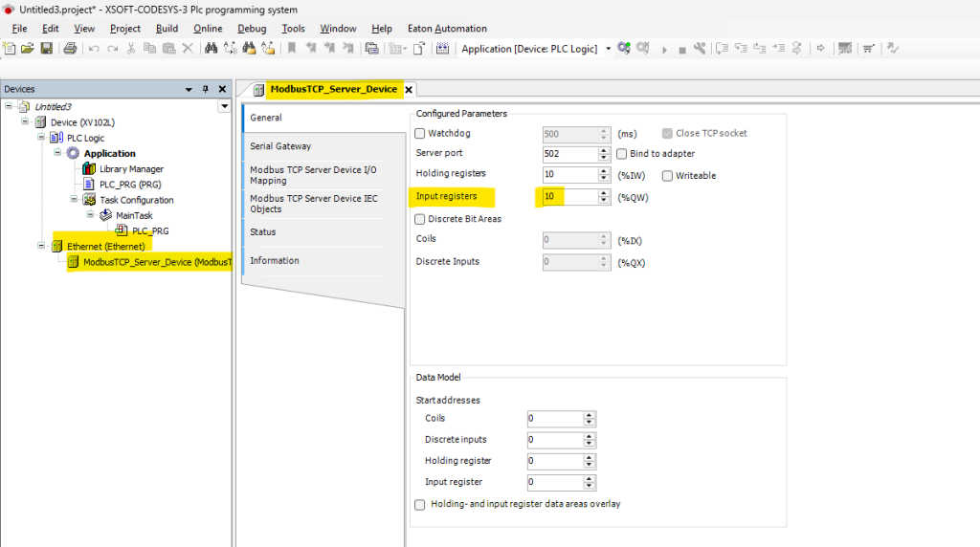
Task: Collapse the Ethernet (Ethernet) node
Action: (41, 246)
